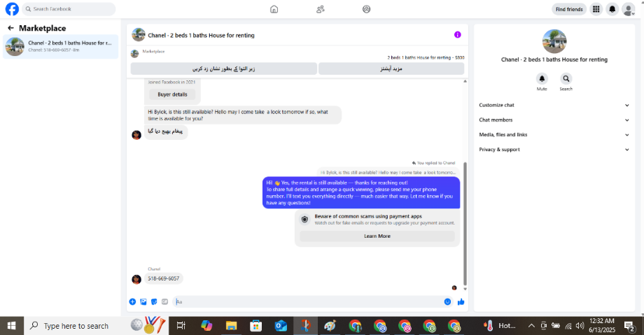Click the Search Facebook field
The height and width of the screenshot is (335, 644).
point(69,9)
